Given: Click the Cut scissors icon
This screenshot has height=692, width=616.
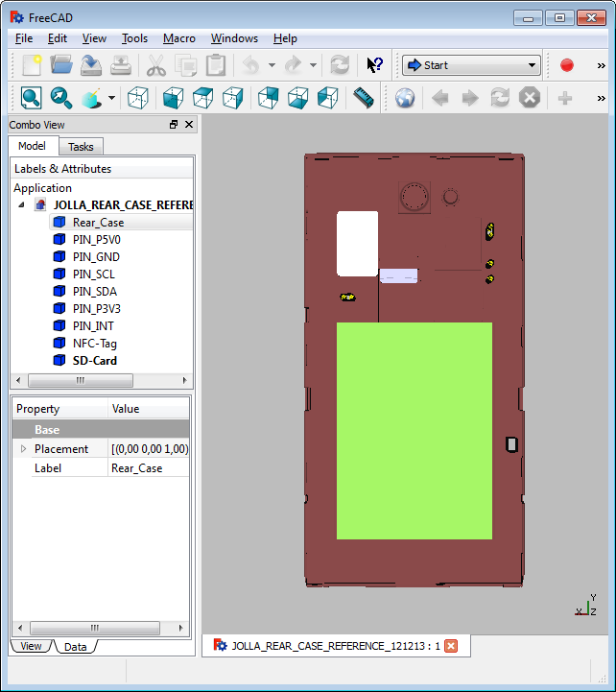Looking at the screenshot, I should click(x=155, y=65).
